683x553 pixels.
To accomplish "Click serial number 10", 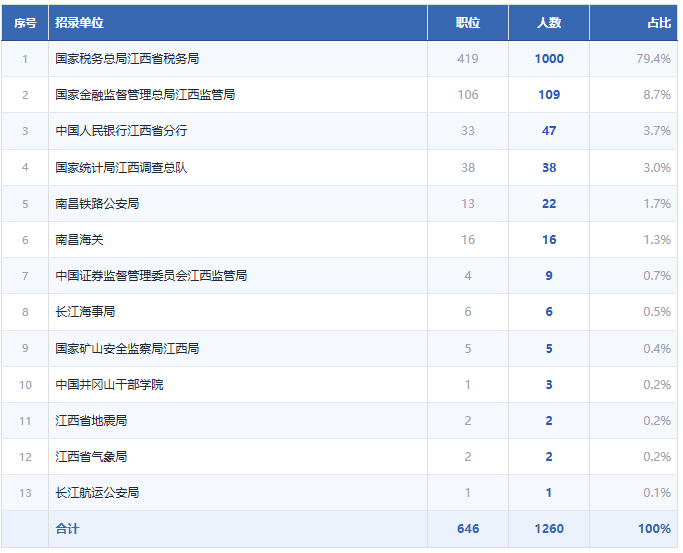I will pyautogui.click(x=25, y=385).
